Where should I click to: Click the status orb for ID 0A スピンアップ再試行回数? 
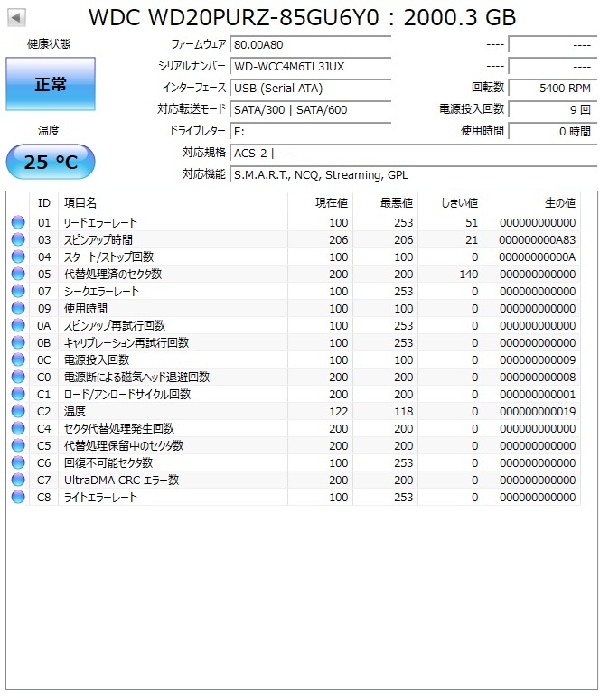pyautogui.click(x=18, y=325)
